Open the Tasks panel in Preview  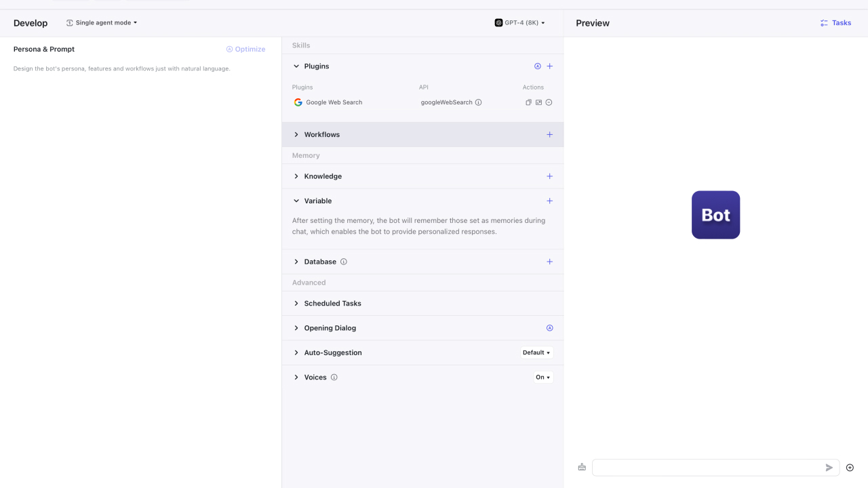[x=835, y=23]
